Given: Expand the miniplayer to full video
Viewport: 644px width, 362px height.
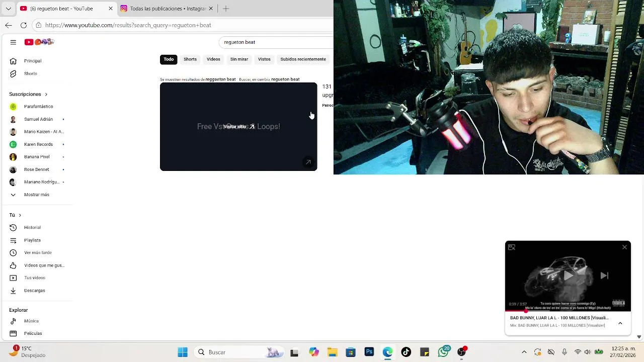Looking at the screenshot, I should (x=512, y=247).
